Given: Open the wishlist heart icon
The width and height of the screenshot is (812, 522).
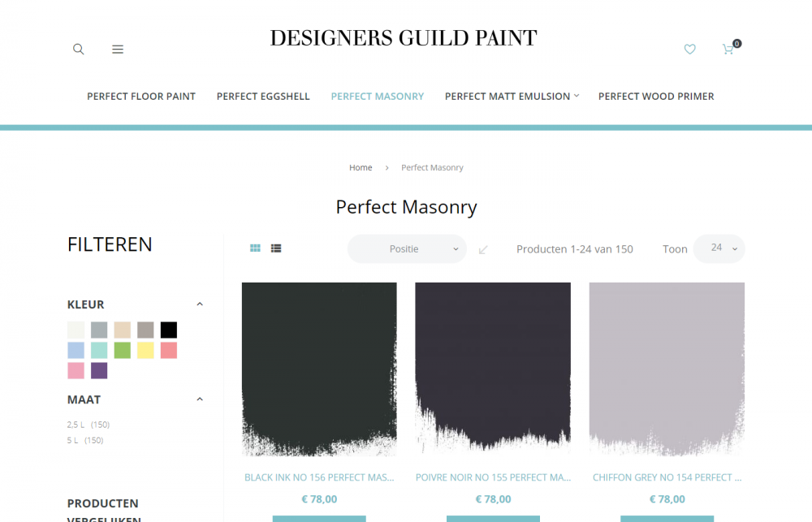Looking at the screenshot, I should click(689, 50).
